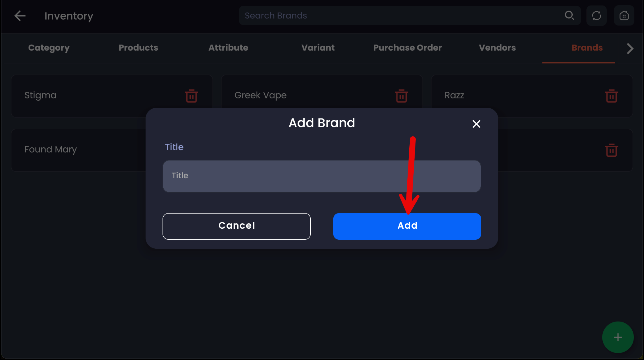The width and height of the screenshot is (644, 360).
Task: Switch to the Vendors tab
Action: click(497, 48)
